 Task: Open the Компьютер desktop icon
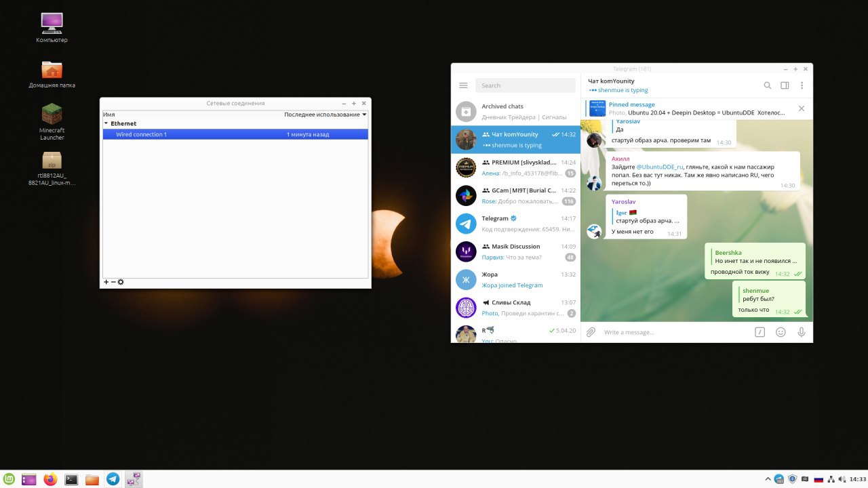52,28
